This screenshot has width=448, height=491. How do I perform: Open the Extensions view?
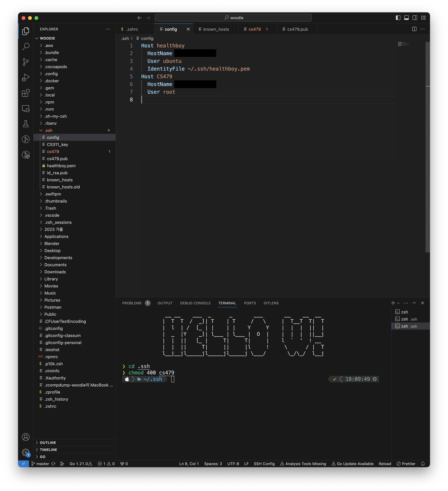tap(26, 93)
